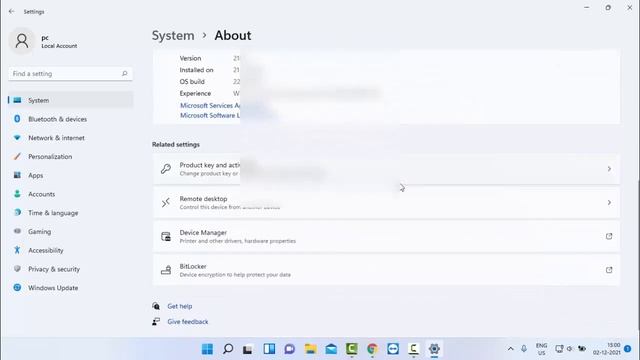
Task: Open Accounts settings
Action: coord(70,194)
